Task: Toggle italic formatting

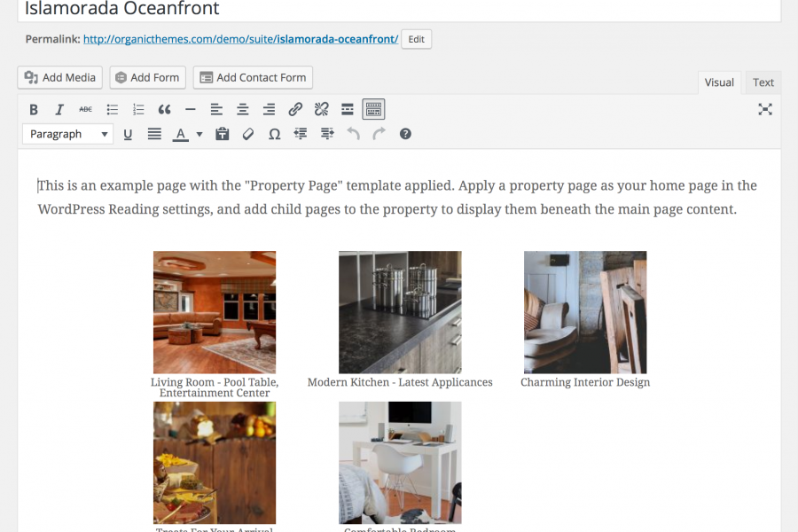Action: (59, 109)
